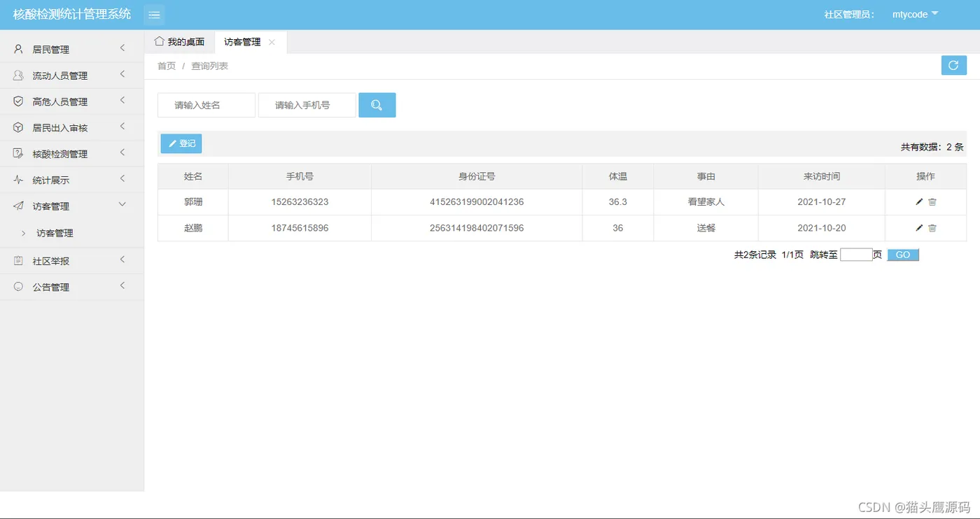Select the 访客管理 tab
This screenshot has height=519, width=980.
[x=251, y=42]
